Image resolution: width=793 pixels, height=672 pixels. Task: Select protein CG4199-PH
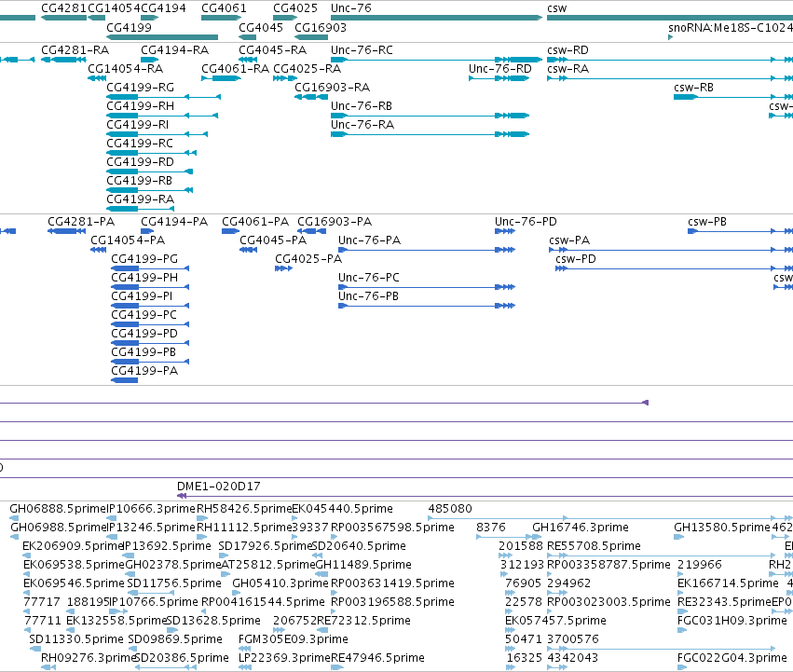pos(144,278)
